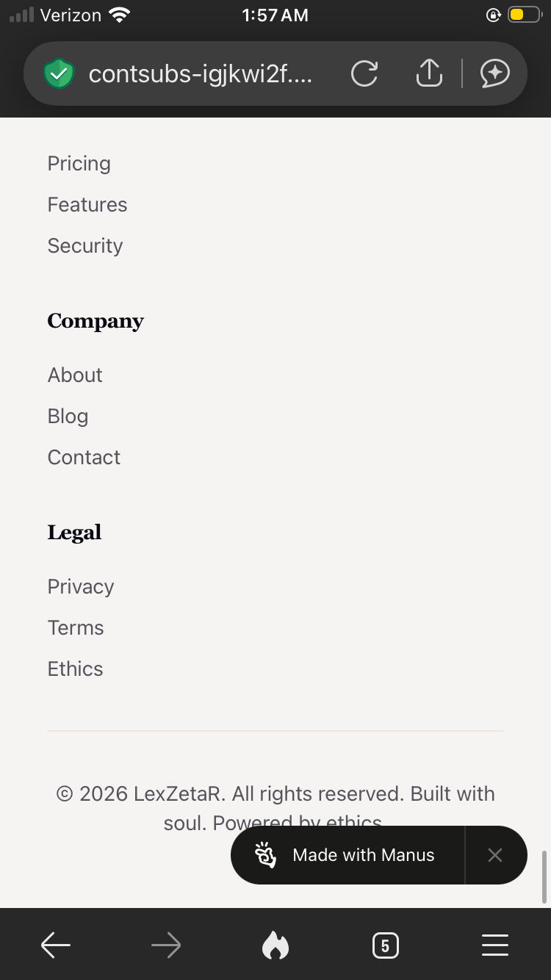This screenshot has width=551, height=980.
Task: Dismiss the Made with Manus badge
Action: pos(495,855)
